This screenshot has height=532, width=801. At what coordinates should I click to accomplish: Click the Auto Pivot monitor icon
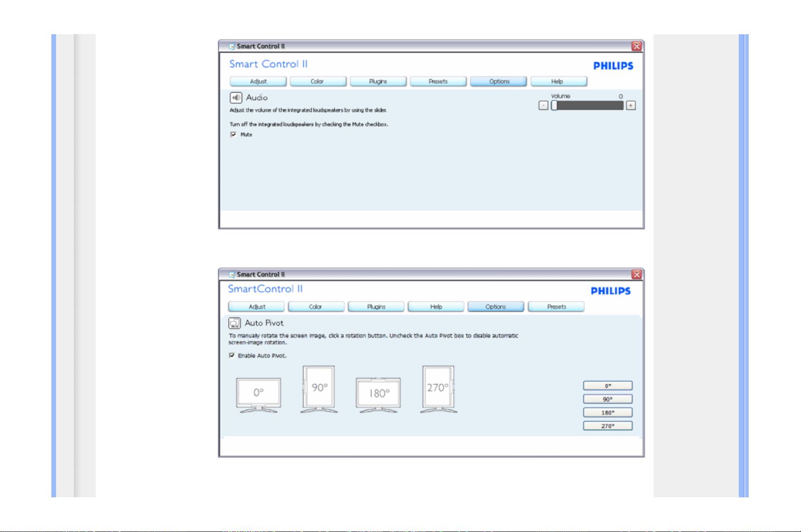click(234, 323)
